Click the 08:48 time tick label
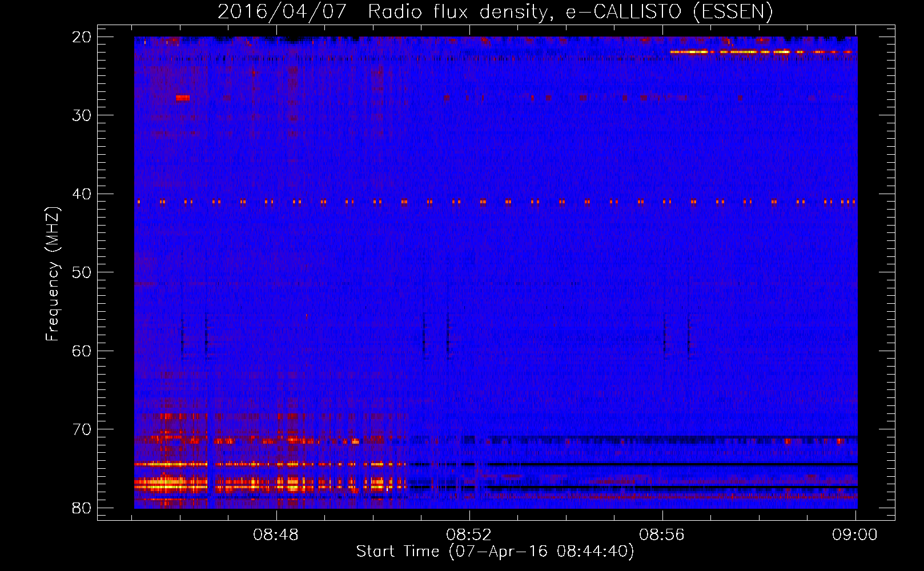 pos(276,535)
